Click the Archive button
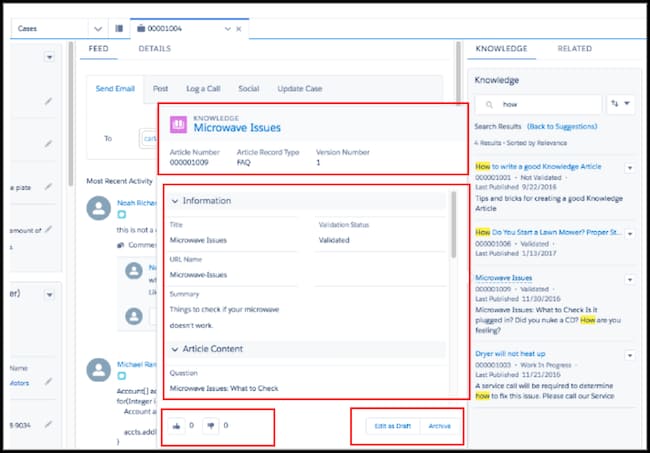This screenshot has height=453, width=650. coord(440,426)
